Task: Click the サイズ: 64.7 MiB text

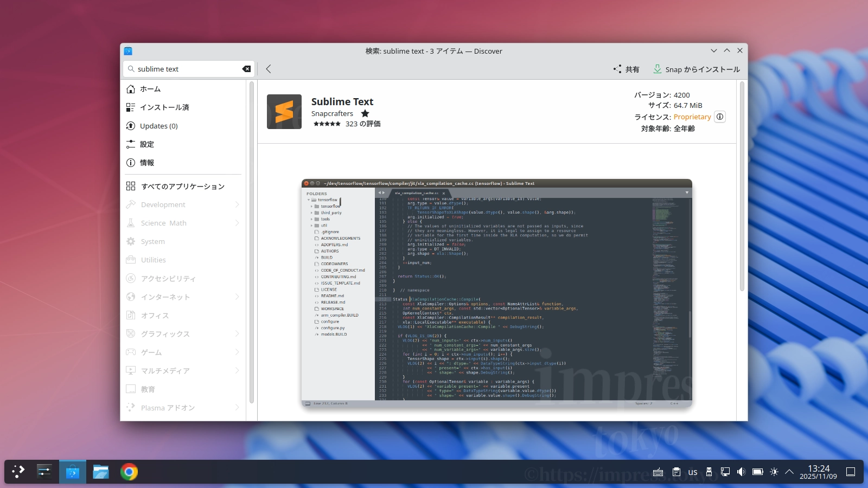Action: (675, 105)
